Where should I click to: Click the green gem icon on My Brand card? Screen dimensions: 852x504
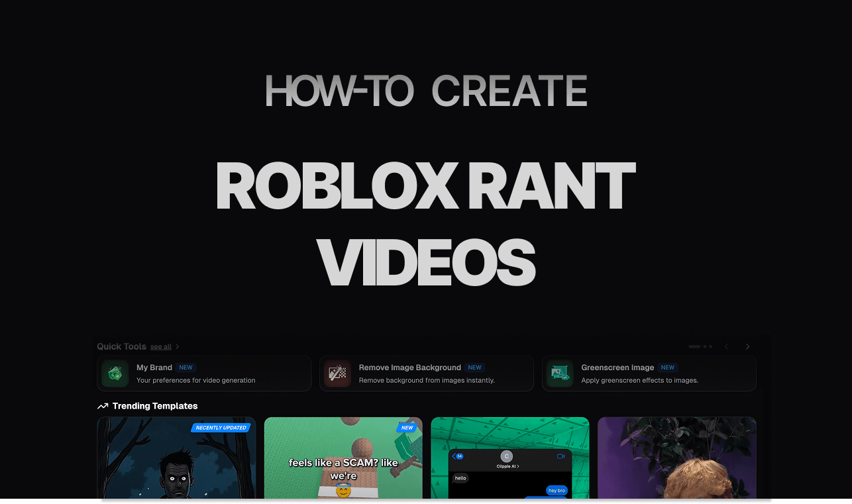115,374
